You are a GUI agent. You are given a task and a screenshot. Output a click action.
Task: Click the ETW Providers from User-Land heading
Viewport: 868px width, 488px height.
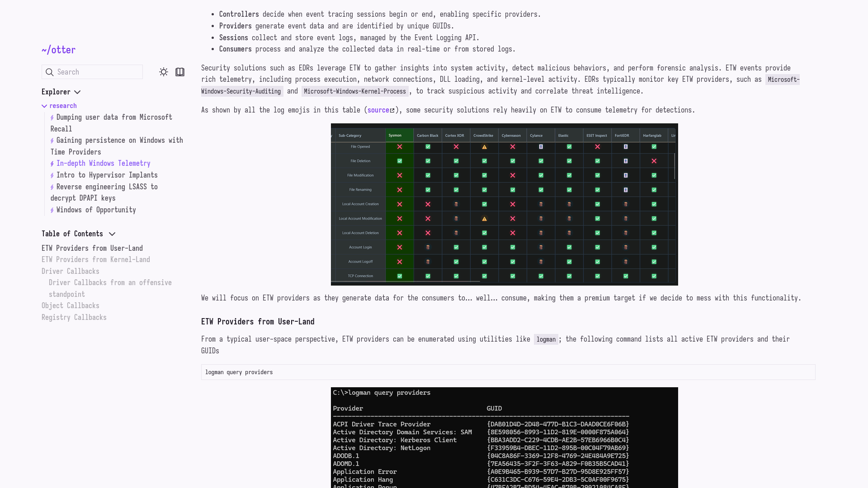point(258,322)
